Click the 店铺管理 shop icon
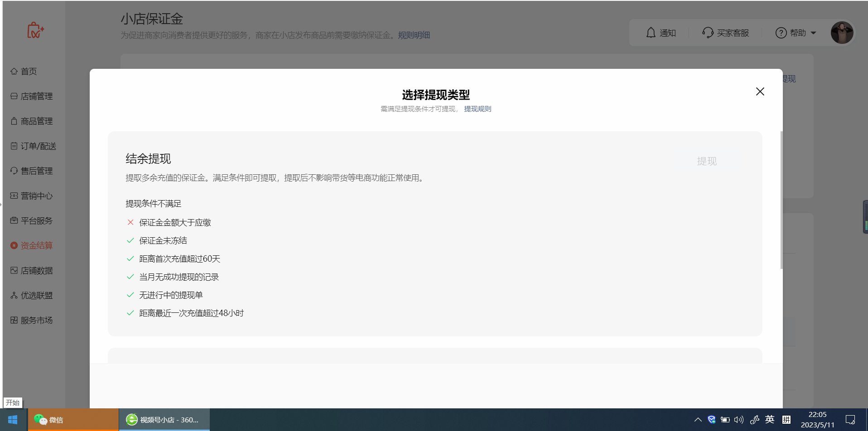Image resolution: width=868 pixels, height=431 pixels. [x=14, y=96]
